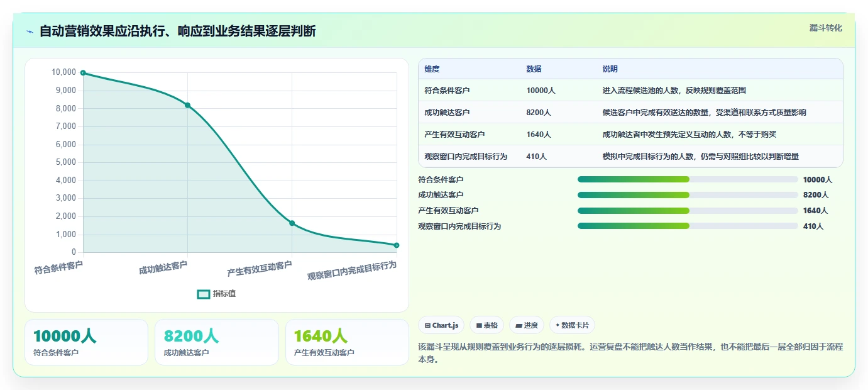Select the 表格 tag chip
Image resolution: width=868 pixels, height=390 pixels.
click(487, 325)
